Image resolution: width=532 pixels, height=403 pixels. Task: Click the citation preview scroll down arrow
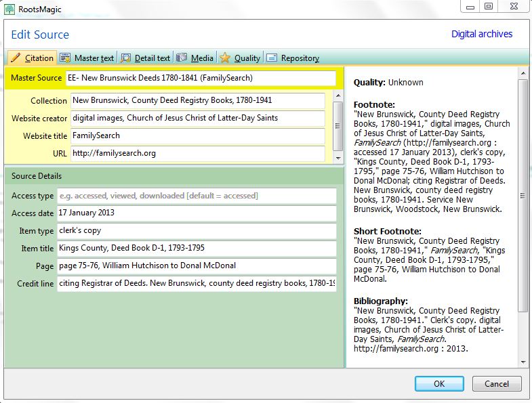tap(523, 362)
